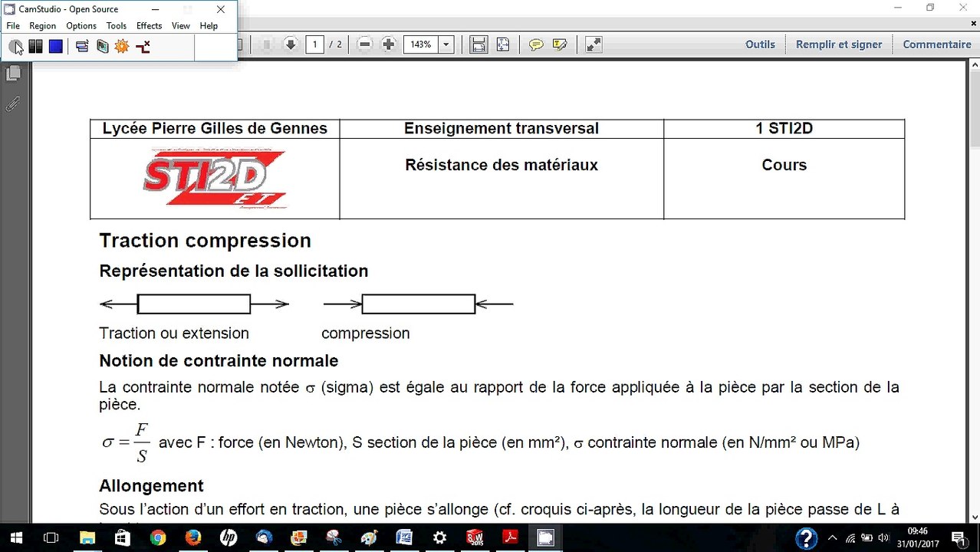Open Word from taskbar
This screenshot has height=552, width=980.
tap(404, 537)
